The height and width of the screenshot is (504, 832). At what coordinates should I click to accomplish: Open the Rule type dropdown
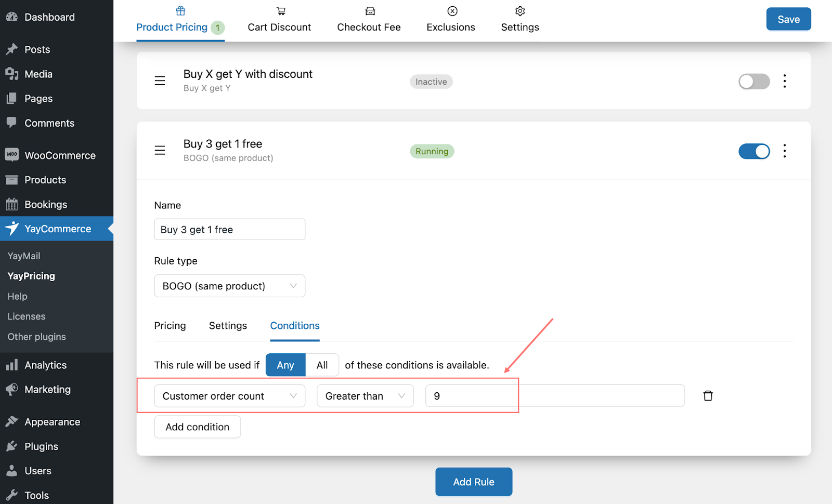coord(229,286)
